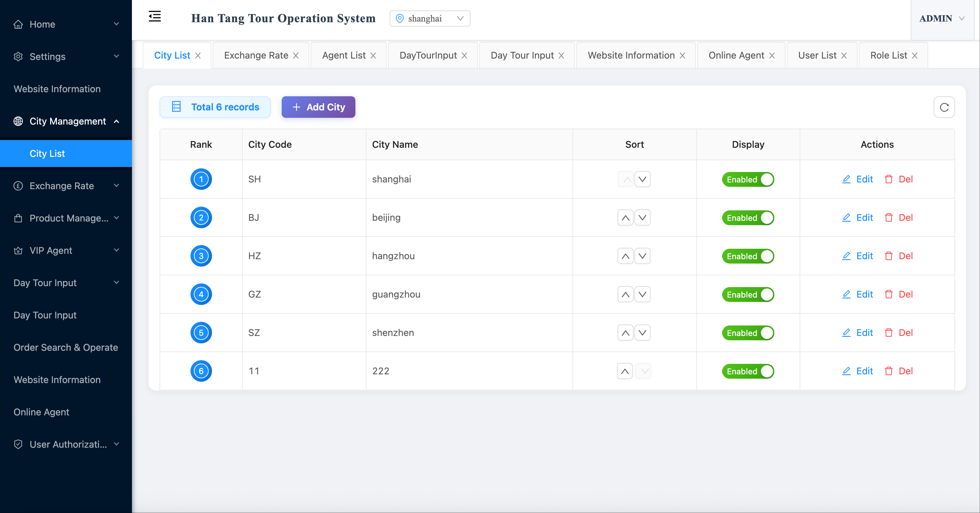Open the ADMIN user menu
Screen dimensions: 980x513
point(941,19)
